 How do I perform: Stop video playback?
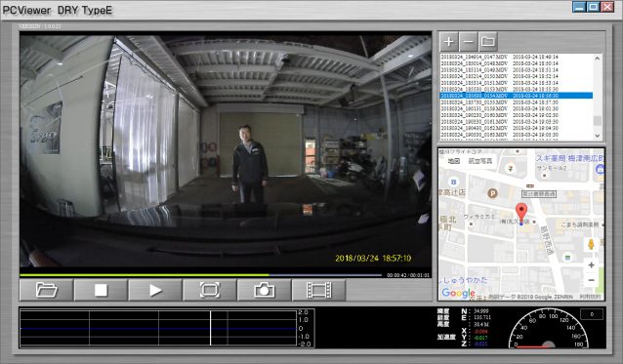(101, 290)
